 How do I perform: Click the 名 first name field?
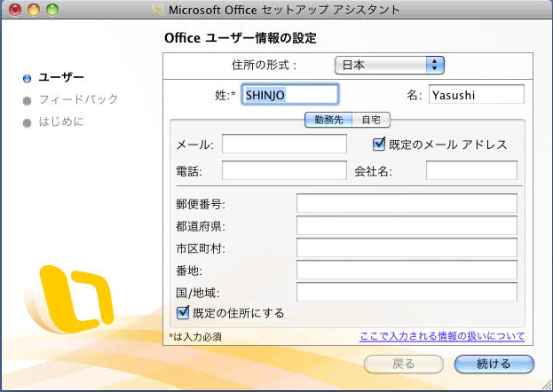(477, 95)
